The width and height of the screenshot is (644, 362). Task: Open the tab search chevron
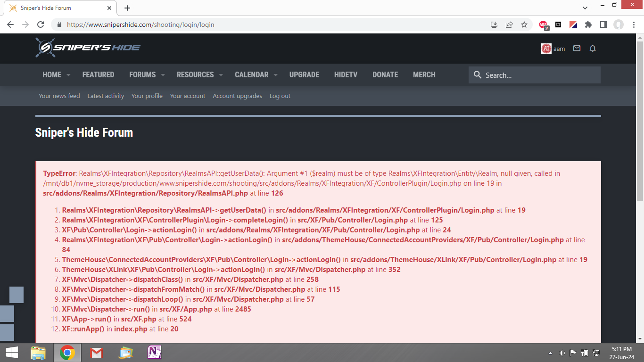point(585,8)
